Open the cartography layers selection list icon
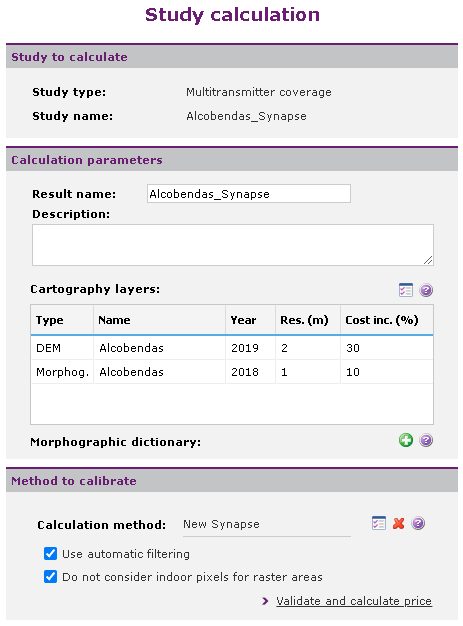Image resolution: width=463 pixels, height=626 pixels. click(406, 290)
